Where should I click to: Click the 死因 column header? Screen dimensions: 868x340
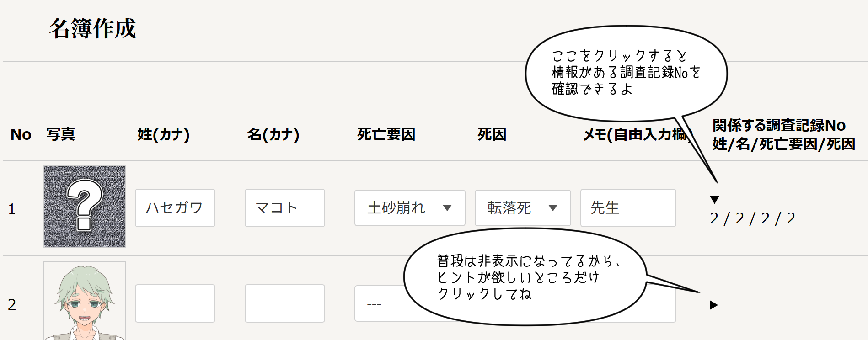pos(492,134)
